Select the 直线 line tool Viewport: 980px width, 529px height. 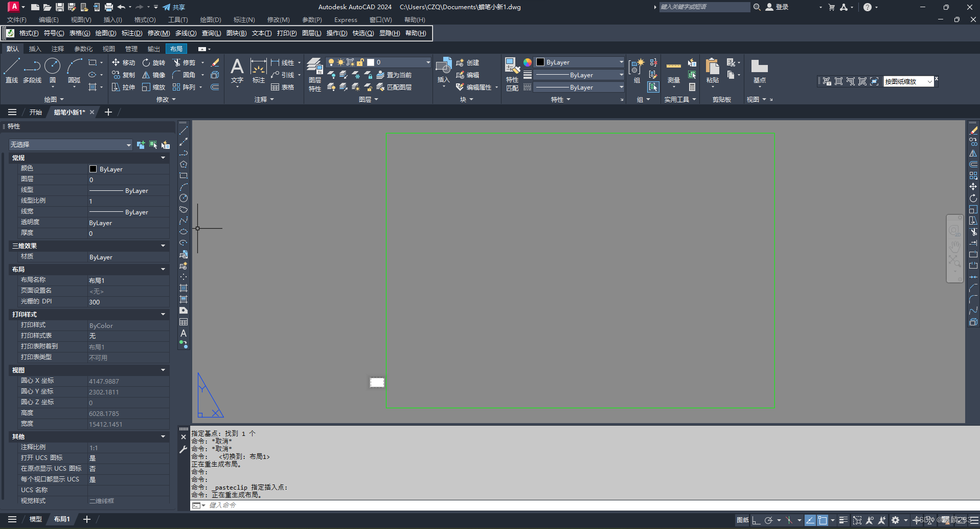click(12, 71)
